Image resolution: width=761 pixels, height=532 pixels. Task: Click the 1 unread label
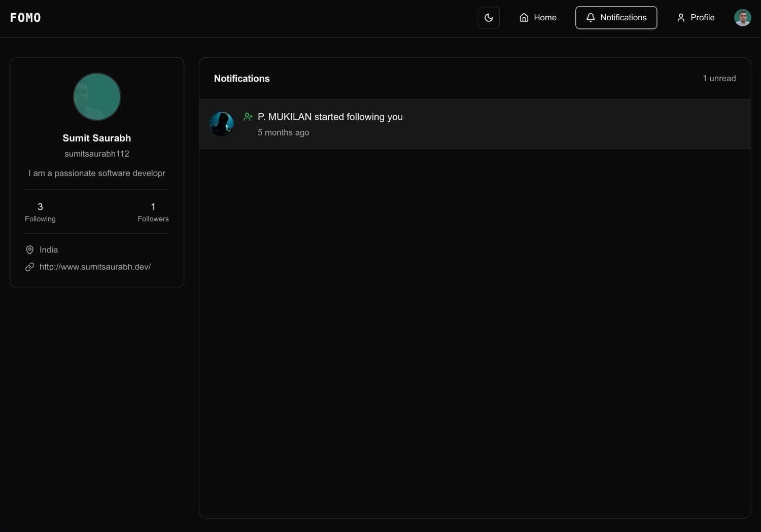pos(719,78)
